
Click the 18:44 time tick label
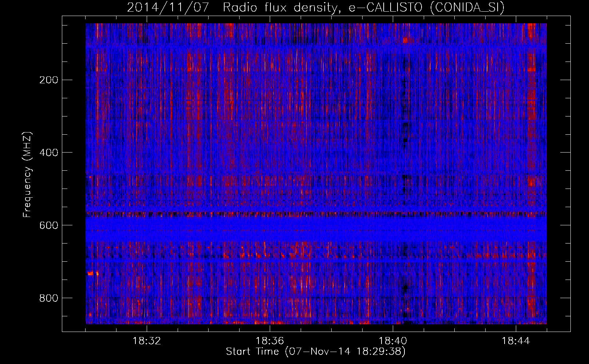[516, 341]
